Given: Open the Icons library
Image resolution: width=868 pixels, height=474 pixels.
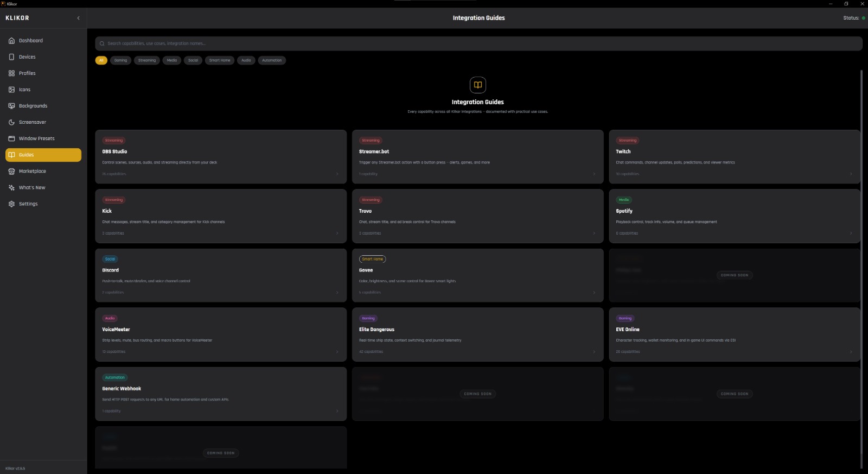Looking at the screenshot, I should [43, 90].
